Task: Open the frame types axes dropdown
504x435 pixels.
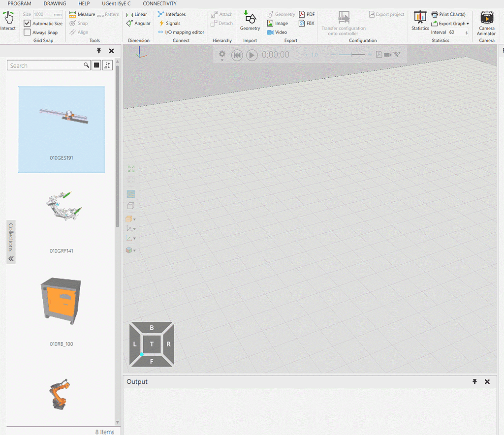Action: coord(131,229)
